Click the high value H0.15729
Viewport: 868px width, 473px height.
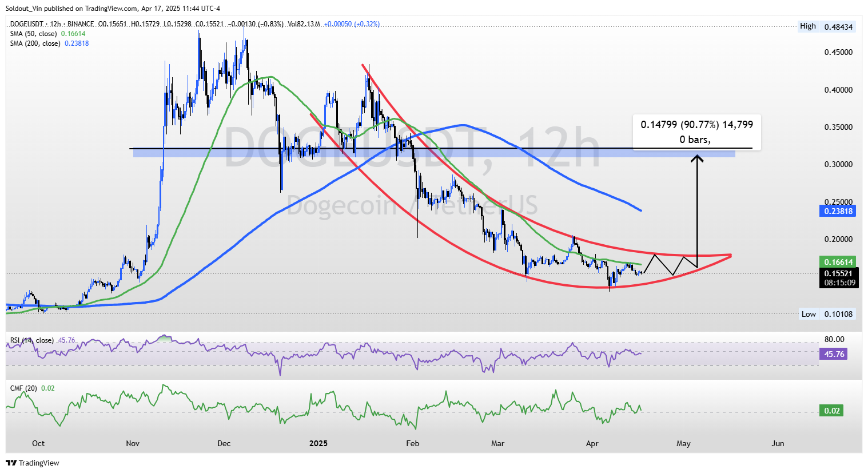tap(145, 24)
